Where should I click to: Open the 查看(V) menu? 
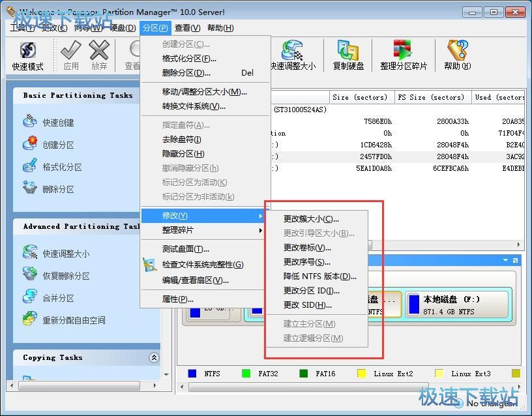187,28
